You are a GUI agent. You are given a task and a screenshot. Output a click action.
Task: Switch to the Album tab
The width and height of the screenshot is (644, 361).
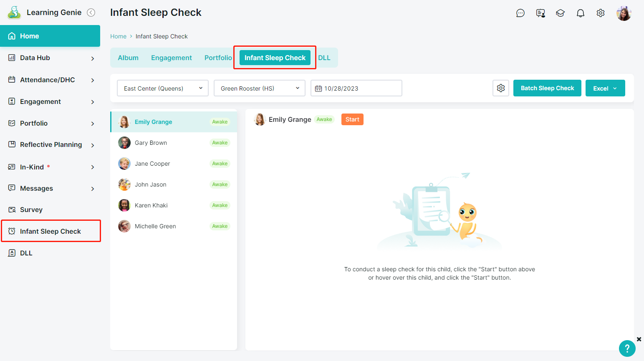128,58
